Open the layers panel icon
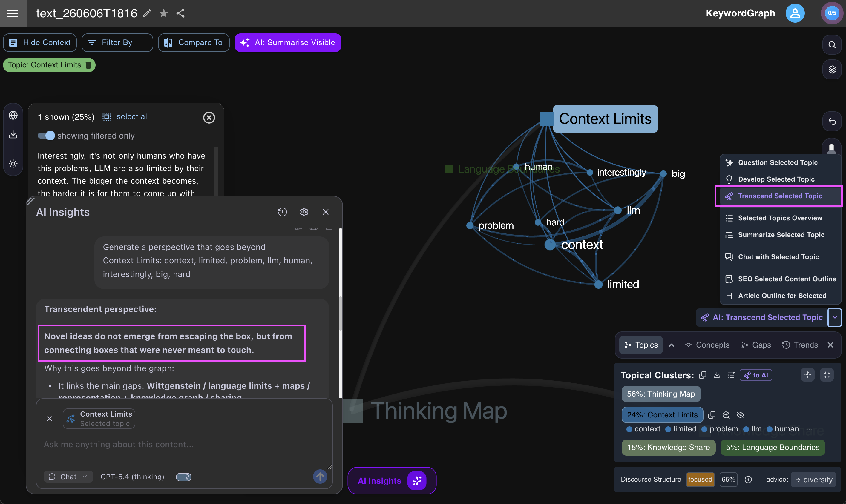Image resolution: width=846 pixels, height=504 pixels. tap(832, 70)
